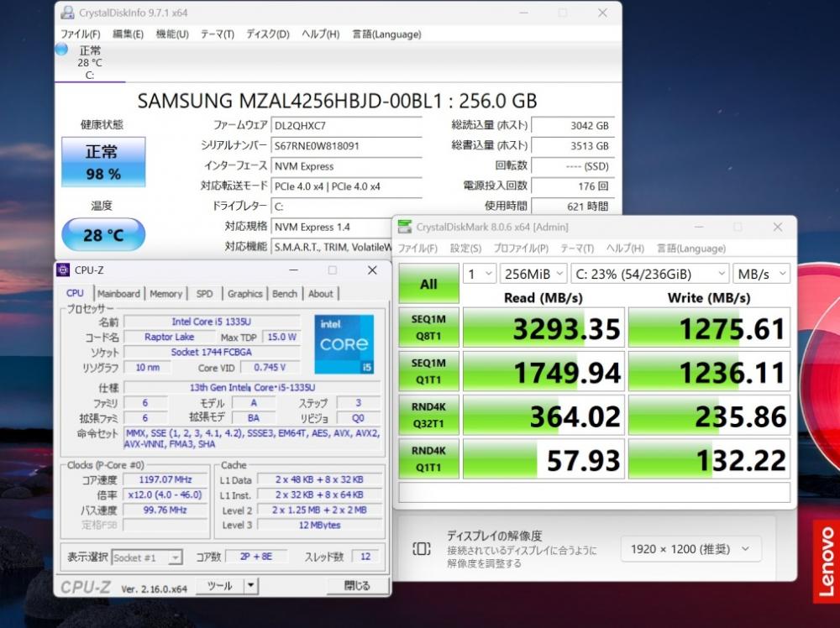Viewport: 840px width, 628px height.
Task: Run the RND4K Q1T1 benchmark
Action: [x=428, y=459]
